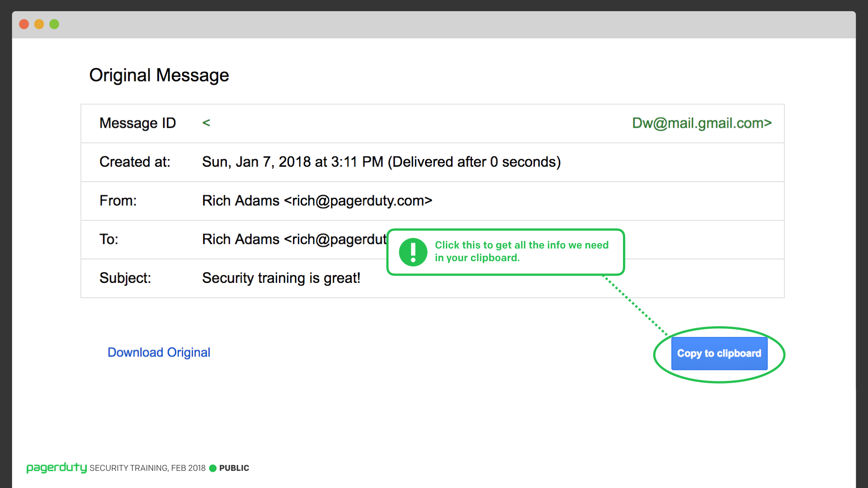Click the green PUBLIC status dot
The height and width of the screenshot is (488, 868).
pos(213,468)
